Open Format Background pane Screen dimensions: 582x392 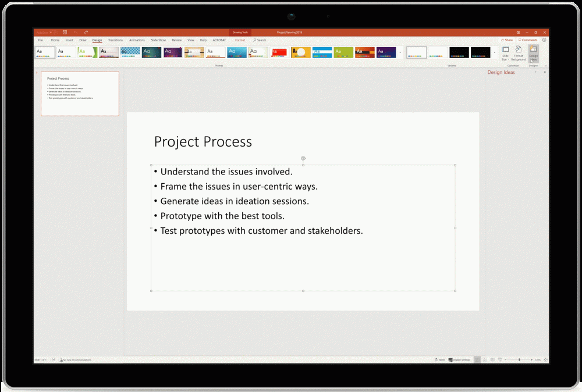(x=518, y=53)
